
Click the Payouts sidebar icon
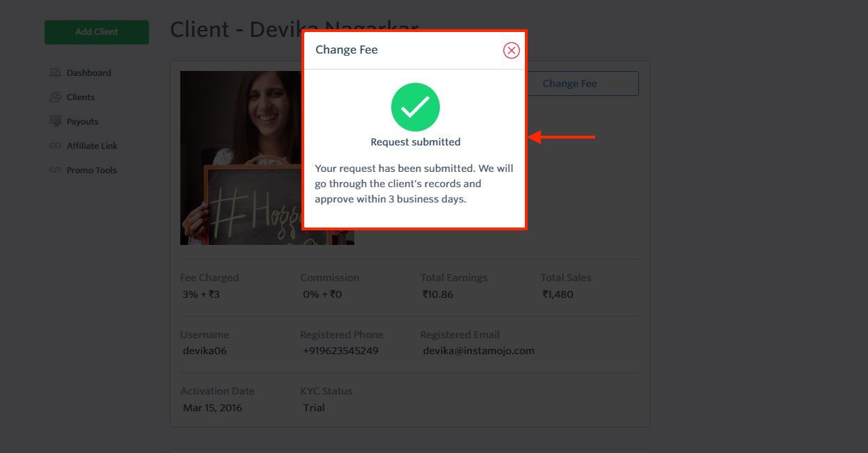(x=56, y=121)
